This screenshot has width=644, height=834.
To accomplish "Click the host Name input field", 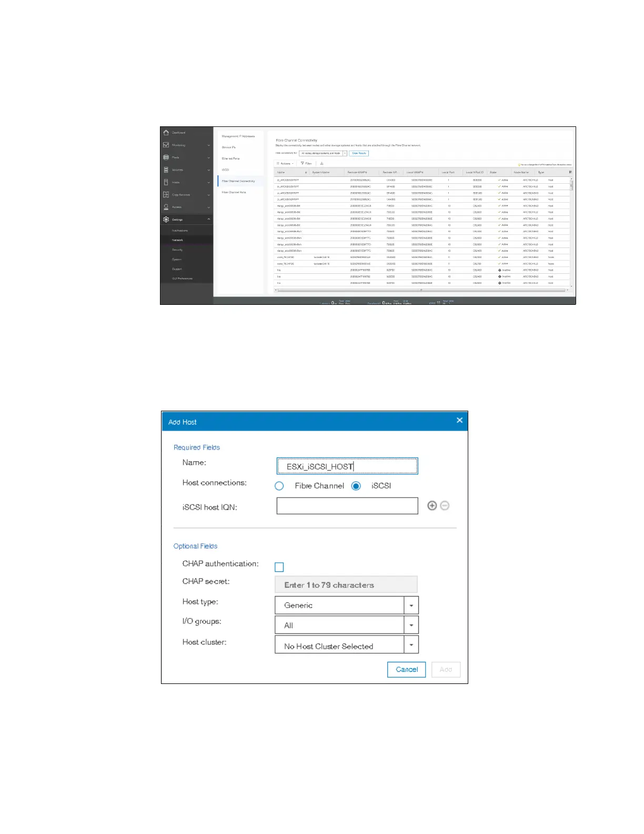I will [x=347, y=466].
